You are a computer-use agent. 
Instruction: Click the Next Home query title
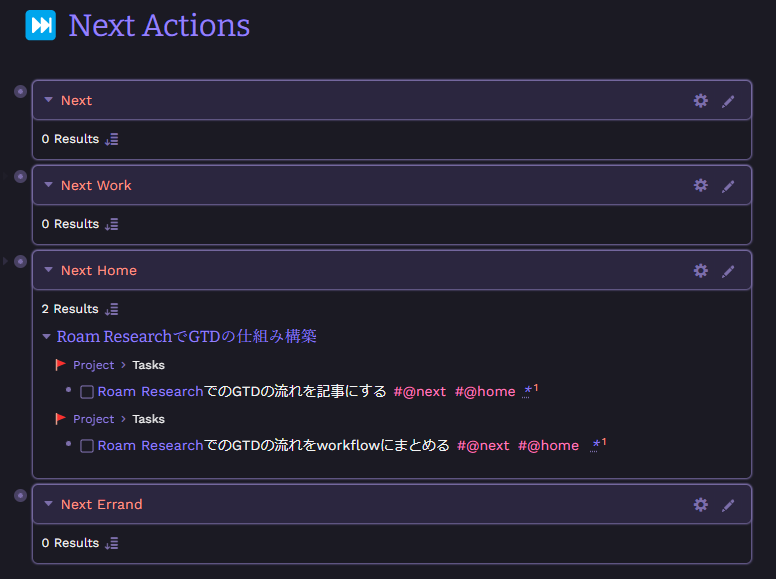tap(99, 271)
